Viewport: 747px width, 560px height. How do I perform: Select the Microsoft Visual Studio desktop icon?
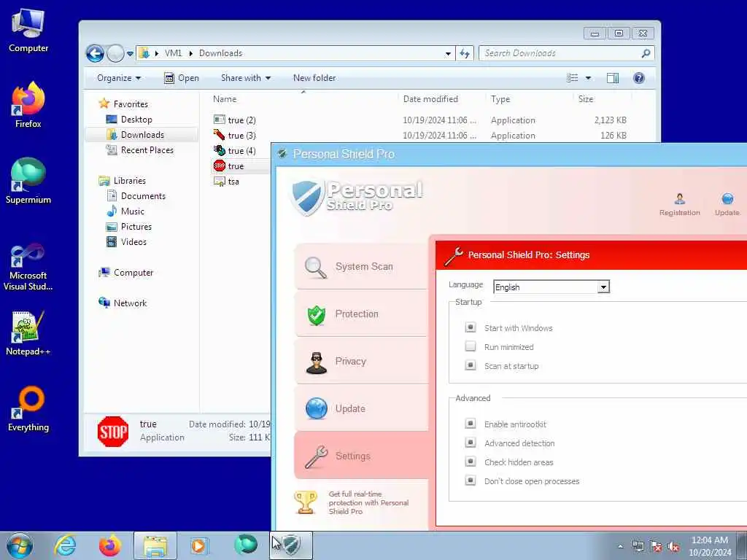28,267
